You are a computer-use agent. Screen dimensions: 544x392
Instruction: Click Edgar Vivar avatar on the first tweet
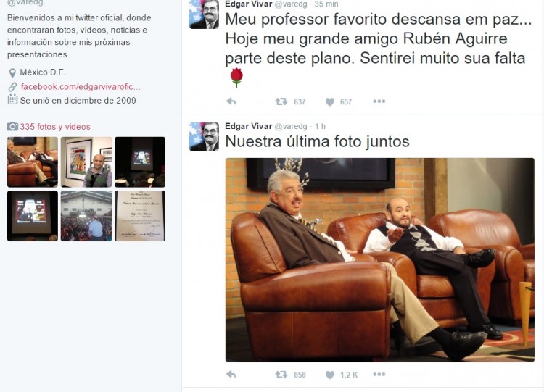[x=204, y=14]
